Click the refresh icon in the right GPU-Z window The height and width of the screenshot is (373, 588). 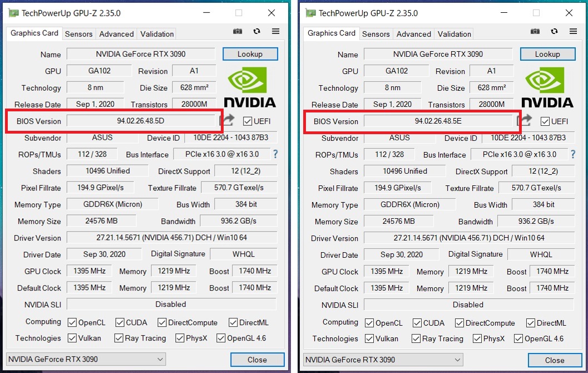554,31
